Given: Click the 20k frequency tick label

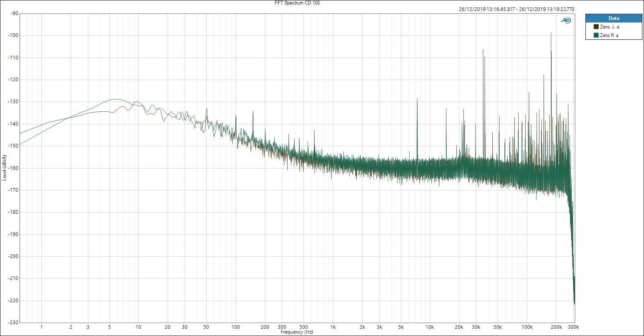Looking at the screenshot, I should click(x=459, y=327).
